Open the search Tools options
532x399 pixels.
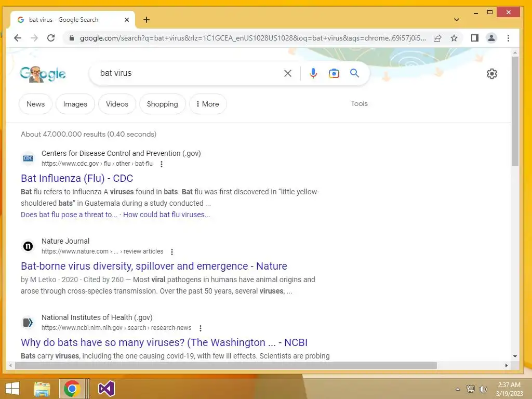tap(360, 103)
